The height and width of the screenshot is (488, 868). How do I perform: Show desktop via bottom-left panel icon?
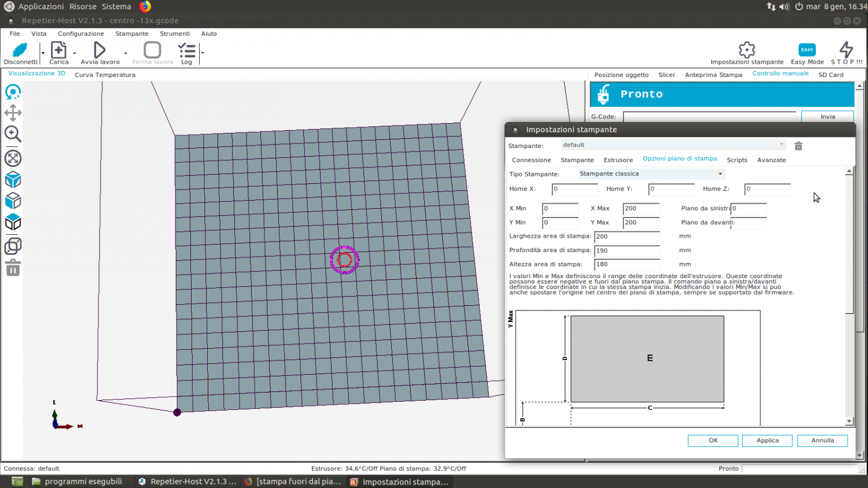[x=17, y=481]
